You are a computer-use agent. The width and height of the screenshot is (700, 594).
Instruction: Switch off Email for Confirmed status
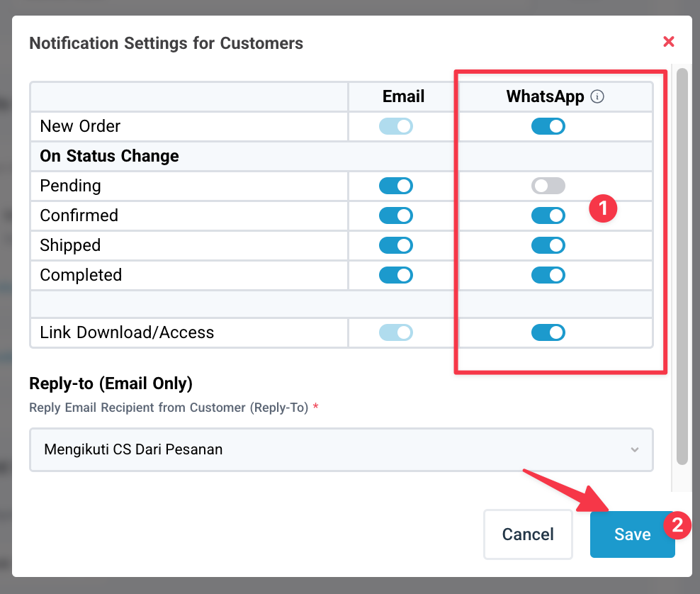pyautogui.click(x=396, y=215)
